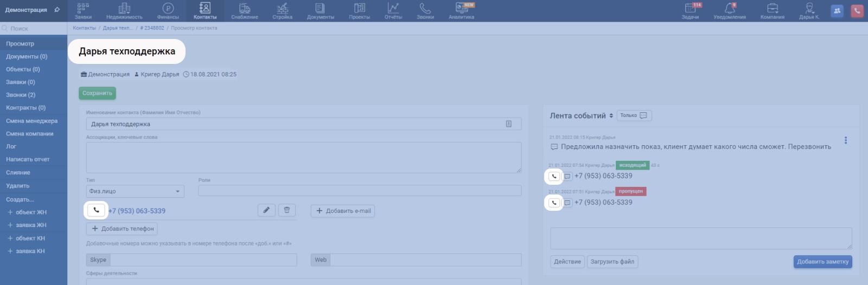Click into the Skype input field
The height and width of the screenshot is (285, 868).
coord(203,260)
